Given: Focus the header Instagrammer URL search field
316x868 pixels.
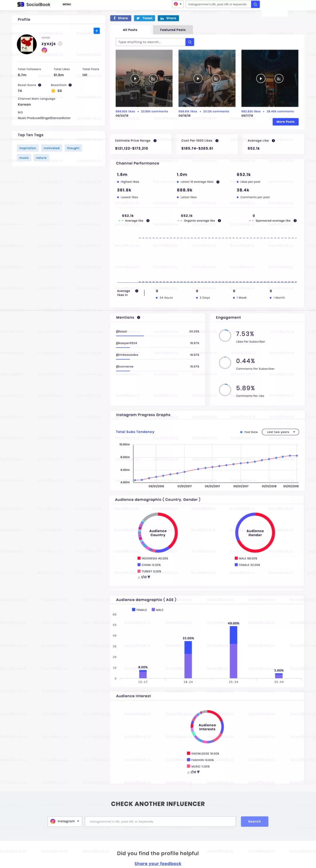Looking at the screenshot, I should pos(218,4).
